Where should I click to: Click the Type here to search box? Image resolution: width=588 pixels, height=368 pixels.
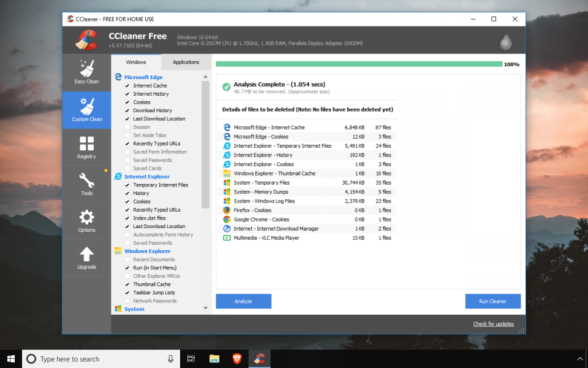[x=101, y=359]
